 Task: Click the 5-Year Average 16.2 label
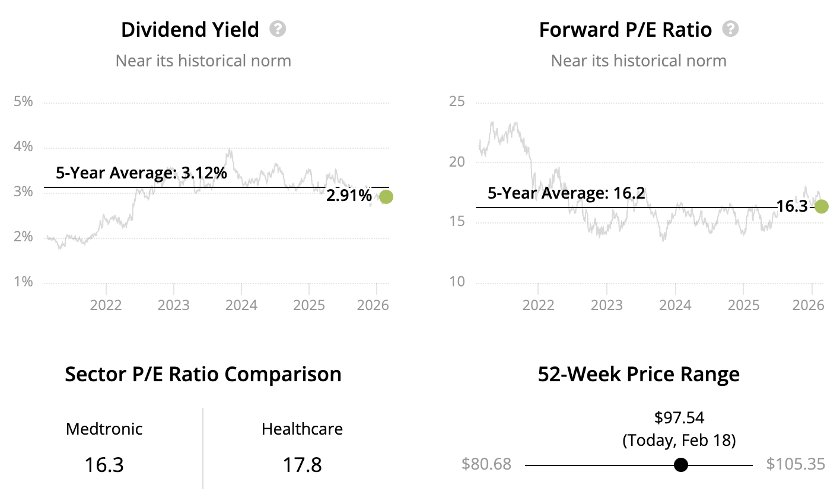click(x=566, y=193)
